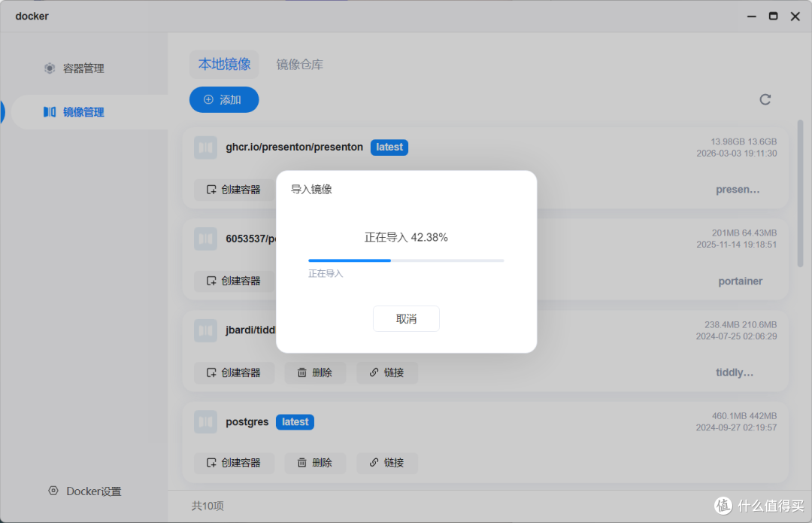Click the tiddly... container label
812x523 pixels.
(x=735, y=372)
